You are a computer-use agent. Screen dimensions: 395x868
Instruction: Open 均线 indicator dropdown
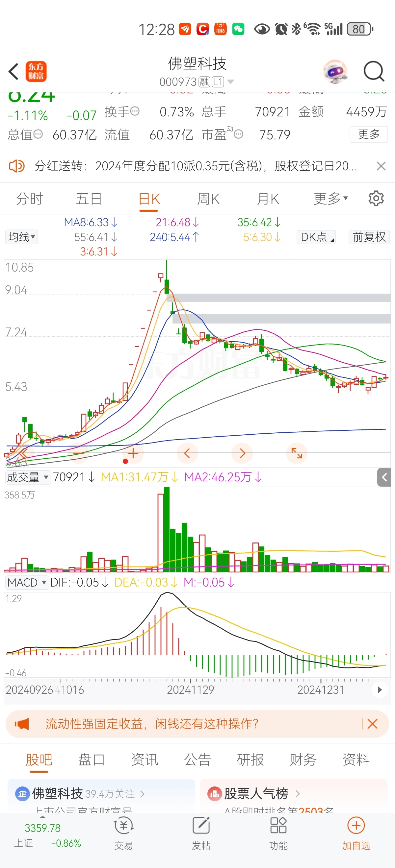point(22,237)
